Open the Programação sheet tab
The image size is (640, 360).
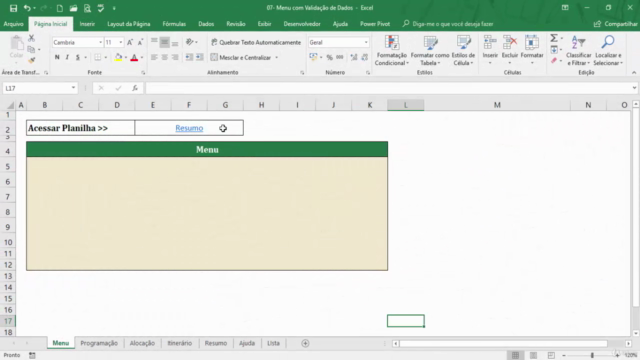click(x=99, y=343)
